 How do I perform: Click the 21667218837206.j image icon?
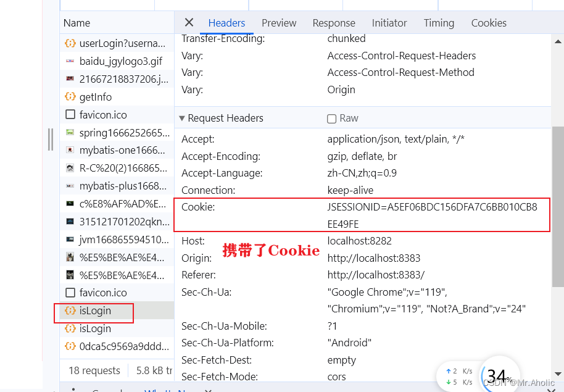coord(70,78)
